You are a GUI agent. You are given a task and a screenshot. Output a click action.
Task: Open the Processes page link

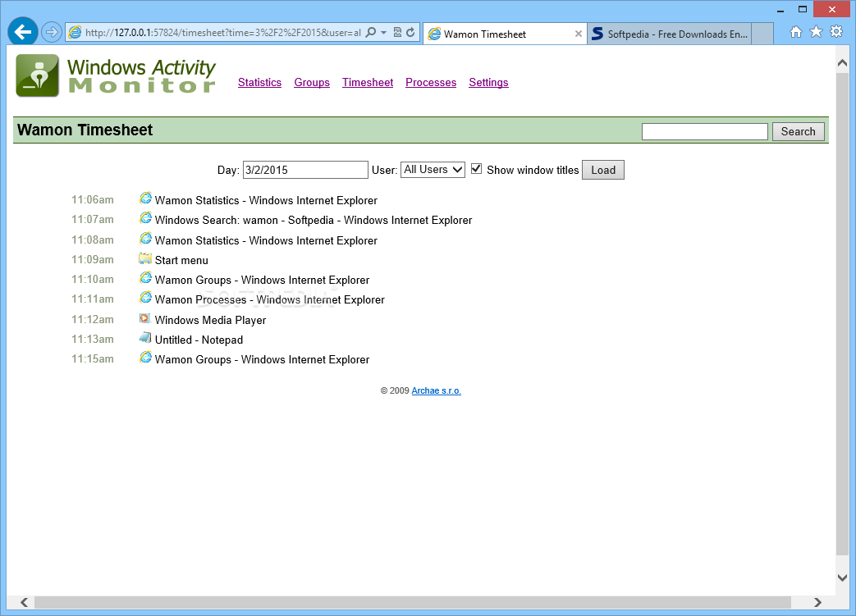(x=431, y=82)
